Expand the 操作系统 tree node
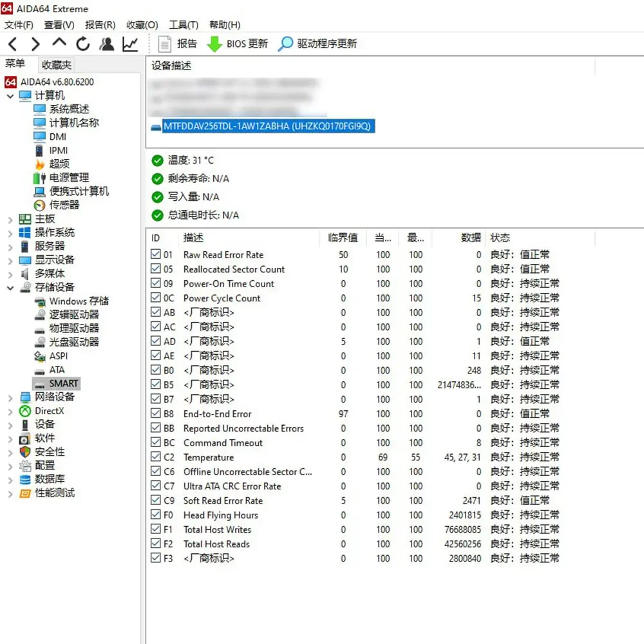 coord(10,233)
